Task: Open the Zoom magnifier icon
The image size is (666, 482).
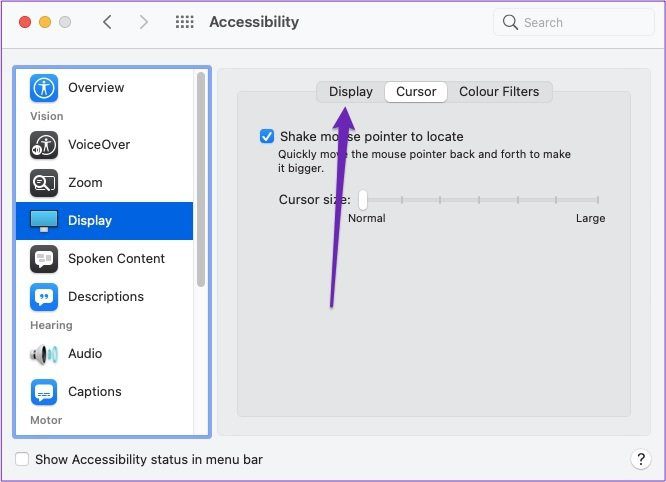Action: pos(44,183)
